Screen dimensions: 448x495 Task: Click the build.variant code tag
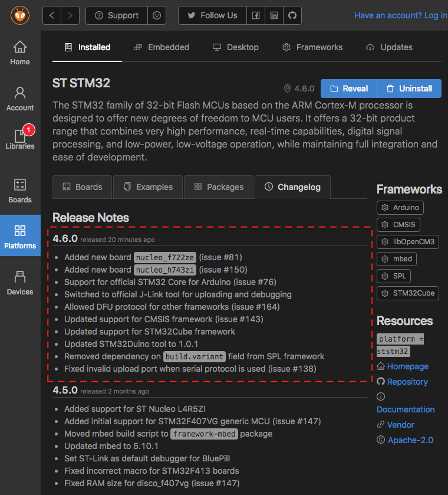[x=195, y=357]
